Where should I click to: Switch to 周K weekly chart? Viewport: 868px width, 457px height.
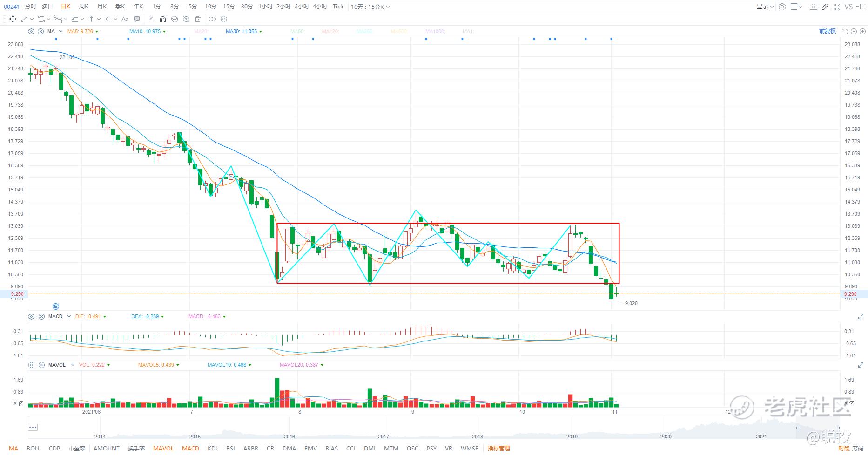(x=84, y=7)
